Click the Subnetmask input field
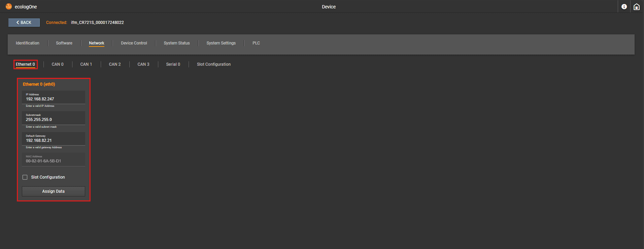The height and width of the screenshot is (249, 644). coord(53,120)
